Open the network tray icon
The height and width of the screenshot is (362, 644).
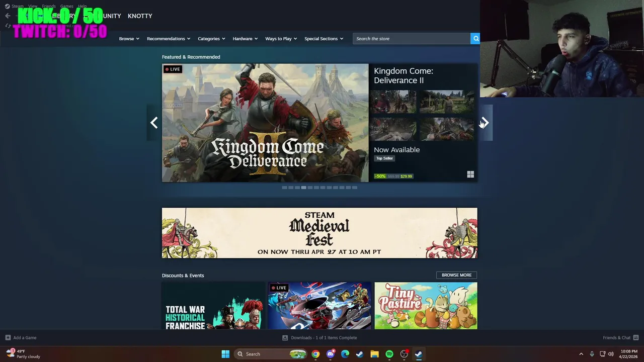click(x=603, y=354)
